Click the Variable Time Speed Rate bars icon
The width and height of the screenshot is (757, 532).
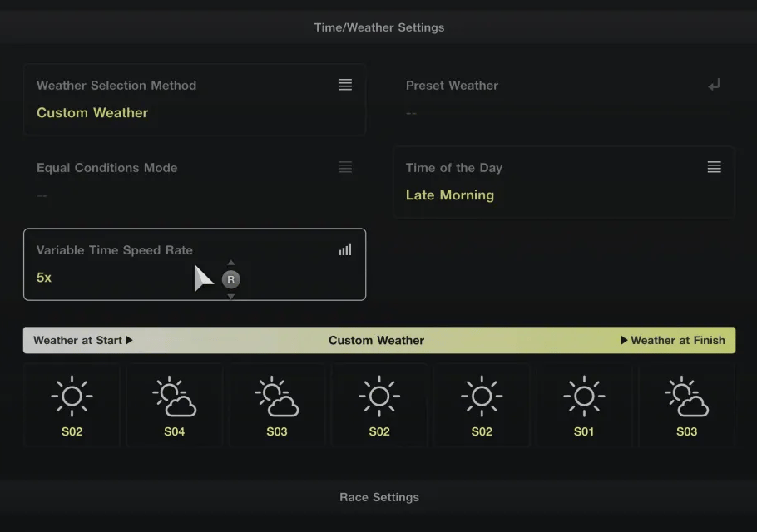pyautogui.click(x=344, y=249)
